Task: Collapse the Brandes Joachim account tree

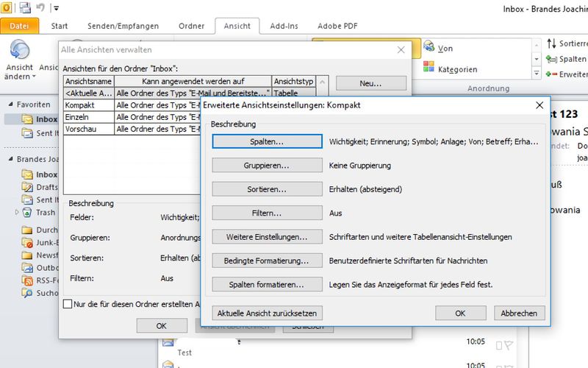Action: pyautogui.click(x=10, y=159)
